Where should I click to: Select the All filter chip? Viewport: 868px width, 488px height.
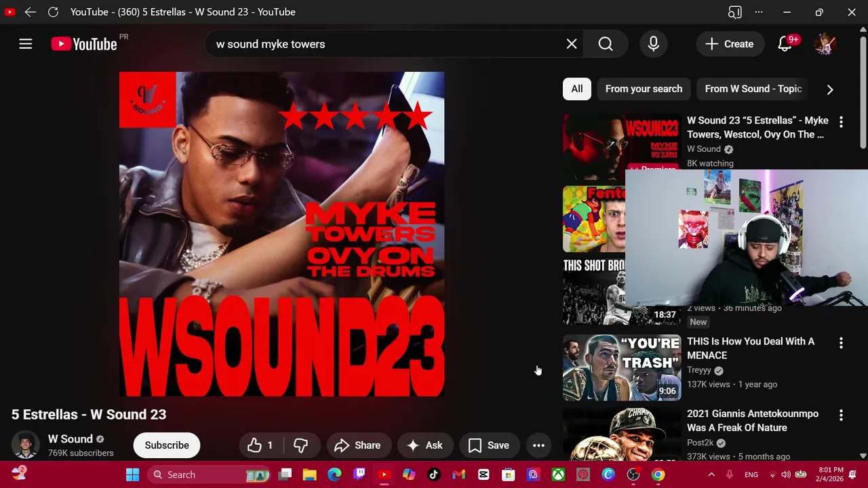[x=576, y=89]
